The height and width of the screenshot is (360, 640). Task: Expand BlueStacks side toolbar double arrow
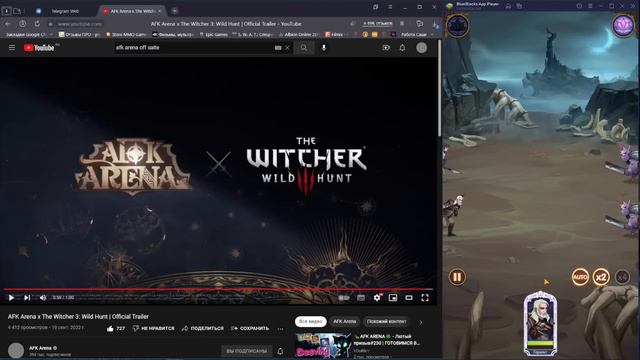pyautogui.click(x=633, y=6)
